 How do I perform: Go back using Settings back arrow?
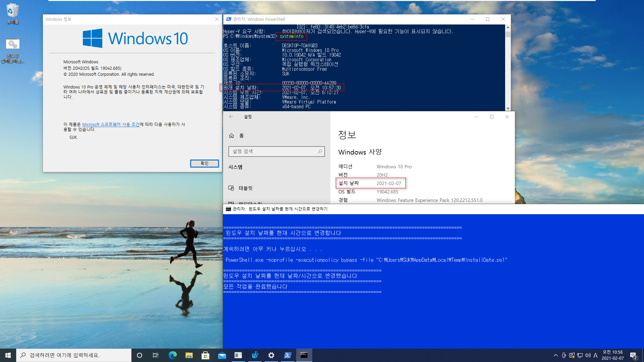(231, 117)
